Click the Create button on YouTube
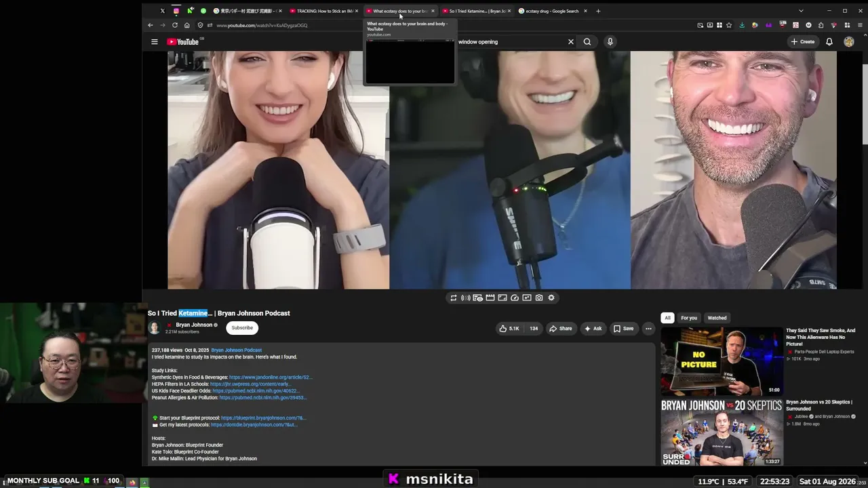868x488 pixels. (x=803, y=42)
